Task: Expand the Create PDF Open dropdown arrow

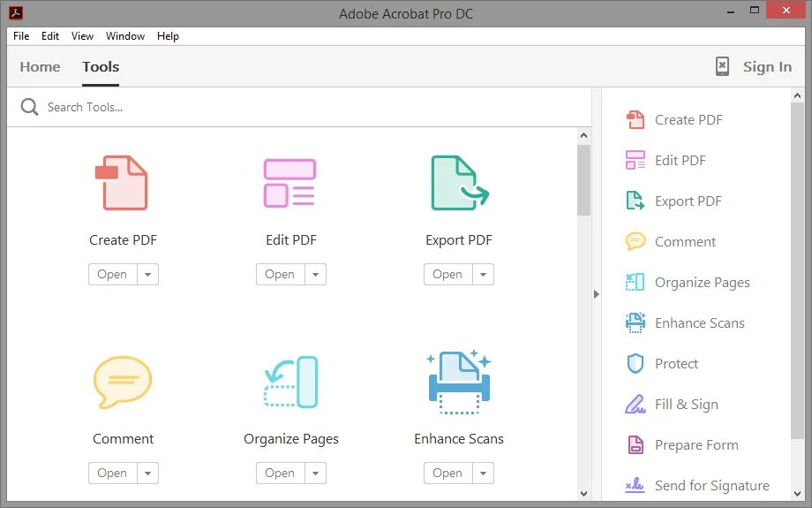Action: pyautogui.click(x=148, y=274)
